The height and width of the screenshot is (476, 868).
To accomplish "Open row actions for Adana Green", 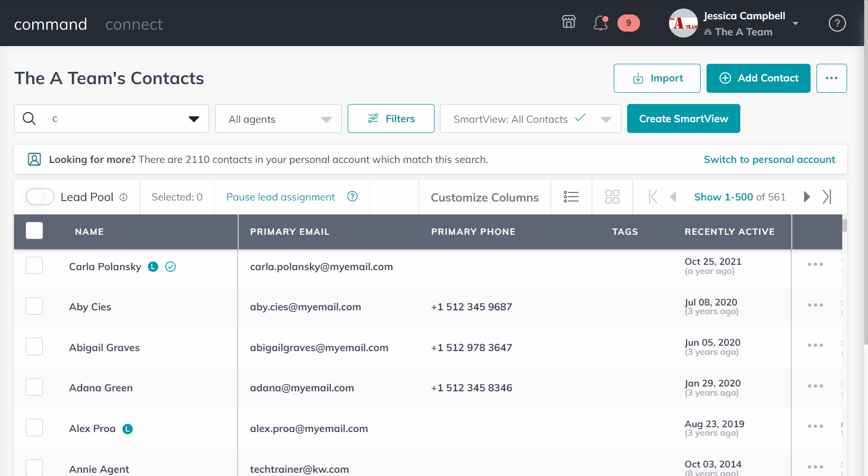I will pyautogui.click(x=815, y=386).
